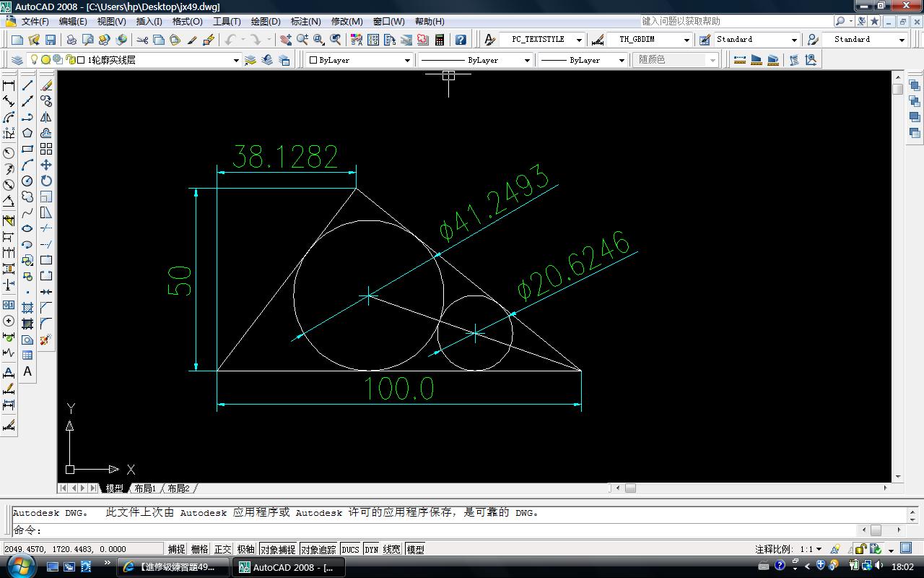Activate the Revision Cloud tool

click(27, 197)
